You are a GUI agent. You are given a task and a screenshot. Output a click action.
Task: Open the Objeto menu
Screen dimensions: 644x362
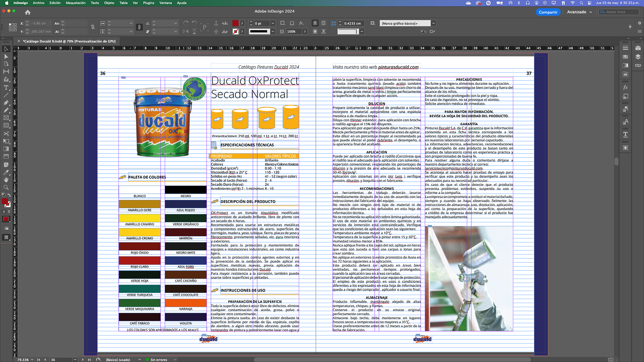point(109,3)
